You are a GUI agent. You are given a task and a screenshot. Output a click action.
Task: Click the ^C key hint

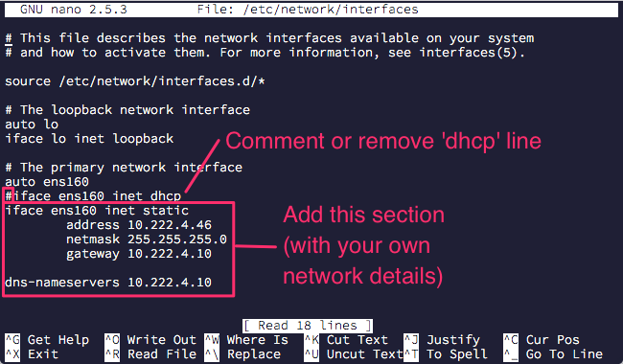[511, 340]
